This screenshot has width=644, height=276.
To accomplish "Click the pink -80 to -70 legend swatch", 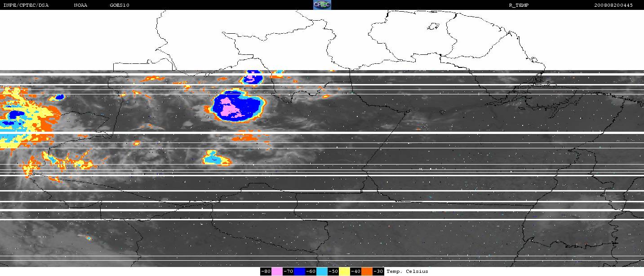I will pyautogui.click(x=277, y=272).
